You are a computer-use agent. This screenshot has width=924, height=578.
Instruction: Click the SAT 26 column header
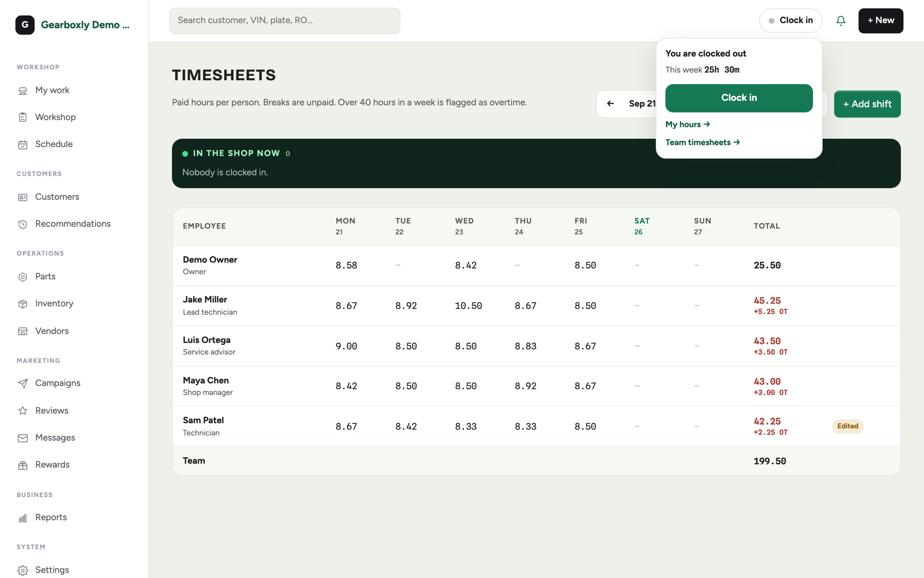642,226
